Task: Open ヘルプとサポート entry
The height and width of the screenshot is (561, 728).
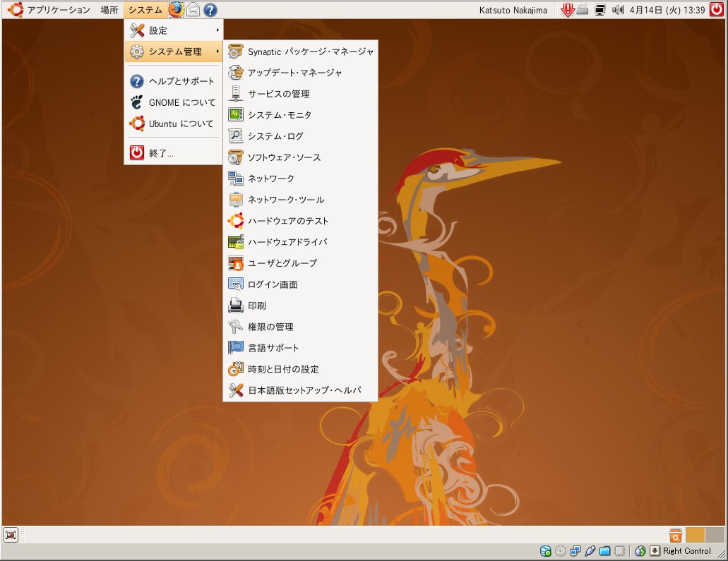Action: click(173, 81)
